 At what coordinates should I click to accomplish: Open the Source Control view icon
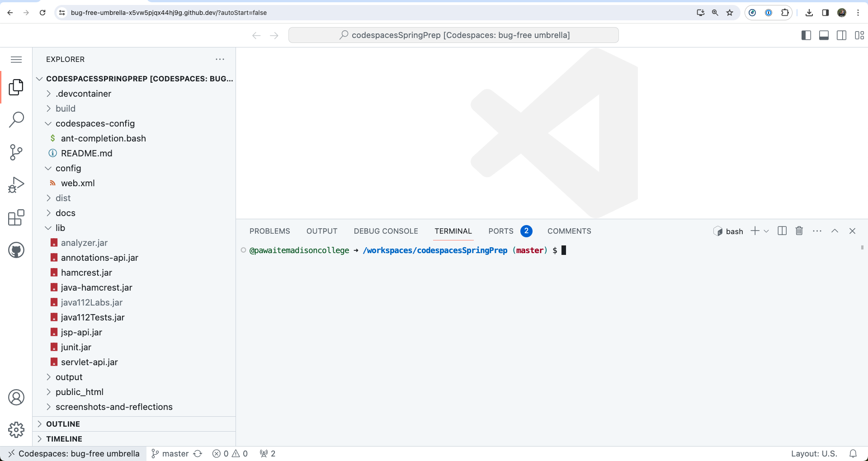(x=16, y=152)
